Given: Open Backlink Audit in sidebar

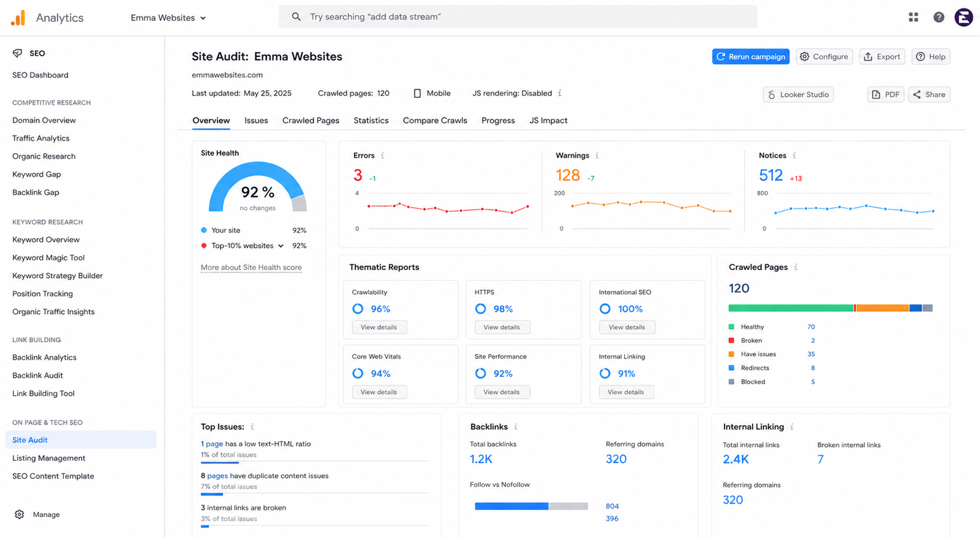Looking at the screenshot, I should click(38, 375).
